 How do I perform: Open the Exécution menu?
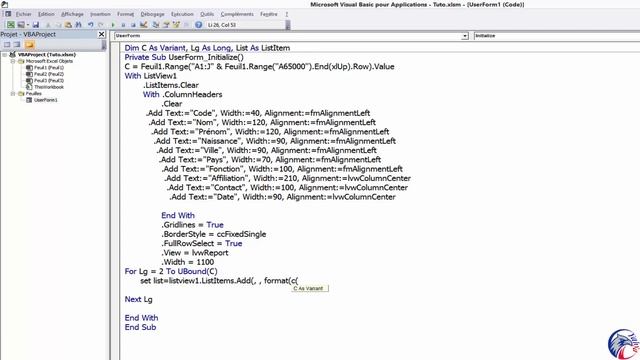[x=182, y=14]
